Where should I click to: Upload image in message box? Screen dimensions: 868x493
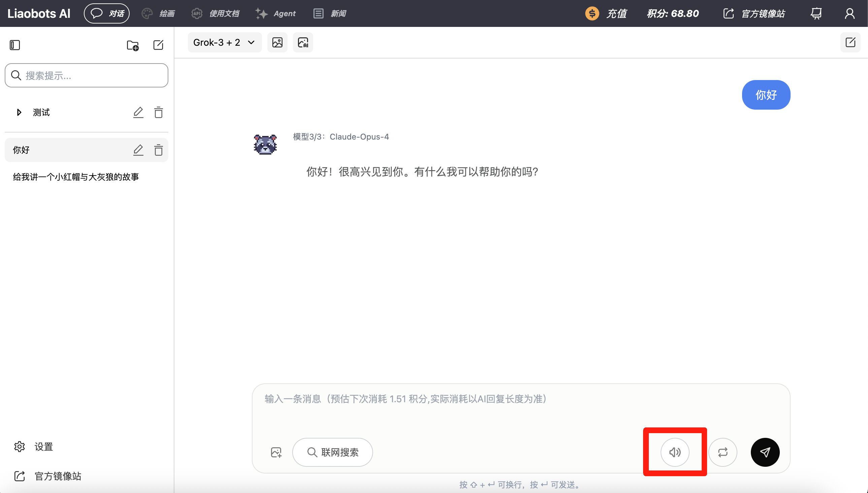(276, 452)
